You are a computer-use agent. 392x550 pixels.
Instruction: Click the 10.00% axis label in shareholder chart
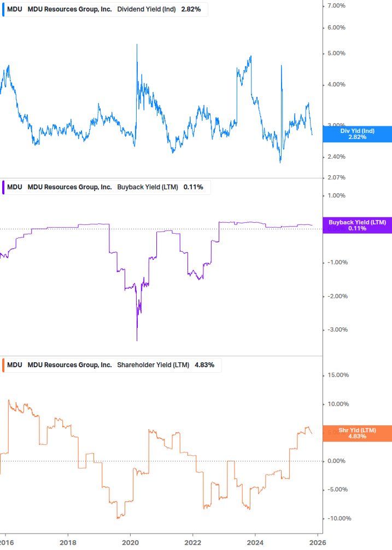click(338, 404)
